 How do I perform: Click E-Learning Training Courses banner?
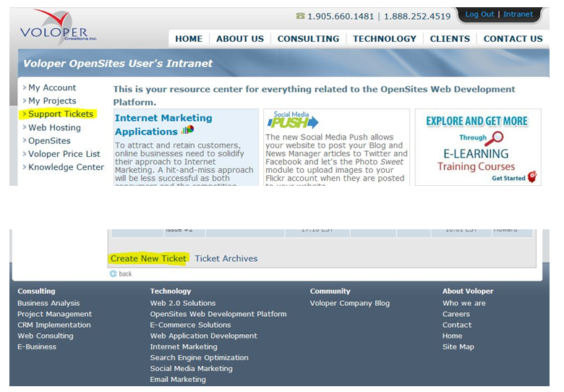pyautogui.click(x=478, y=147)
